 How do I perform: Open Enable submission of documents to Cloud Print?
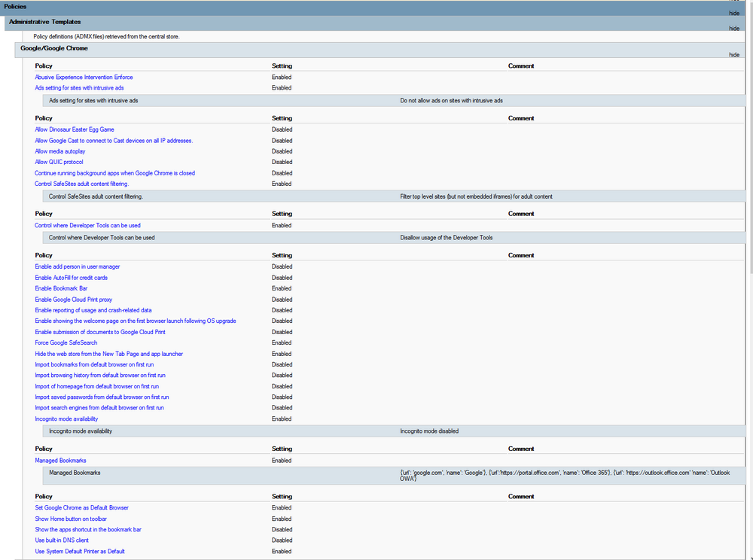[x=100, y=332]
